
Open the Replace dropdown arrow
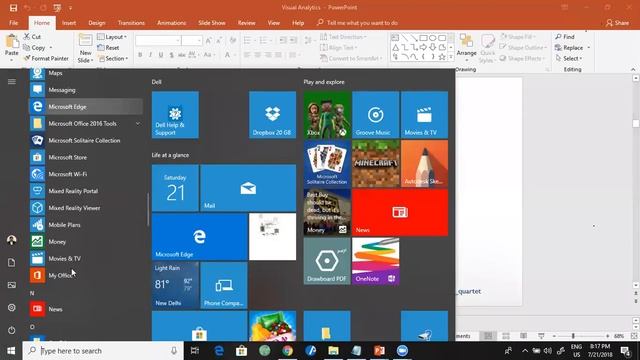pos(589,48)
